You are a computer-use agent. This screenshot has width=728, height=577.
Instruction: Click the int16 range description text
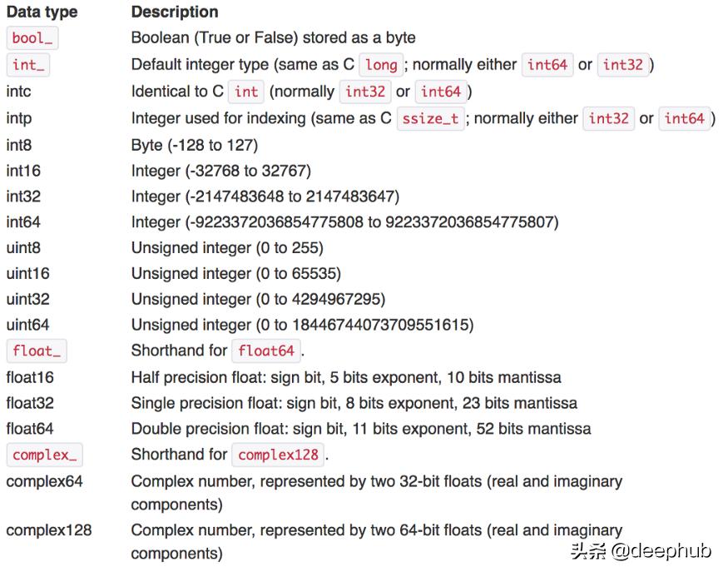tap(220, 171)
